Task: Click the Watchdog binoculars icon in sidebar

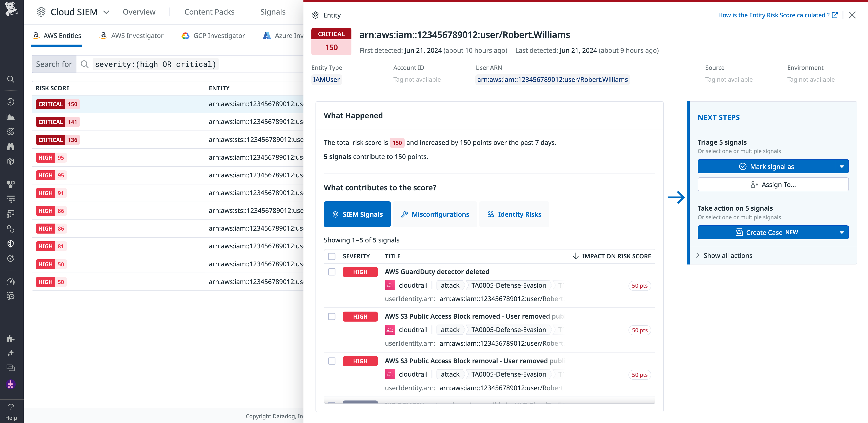Action: (x=11, y=146)
